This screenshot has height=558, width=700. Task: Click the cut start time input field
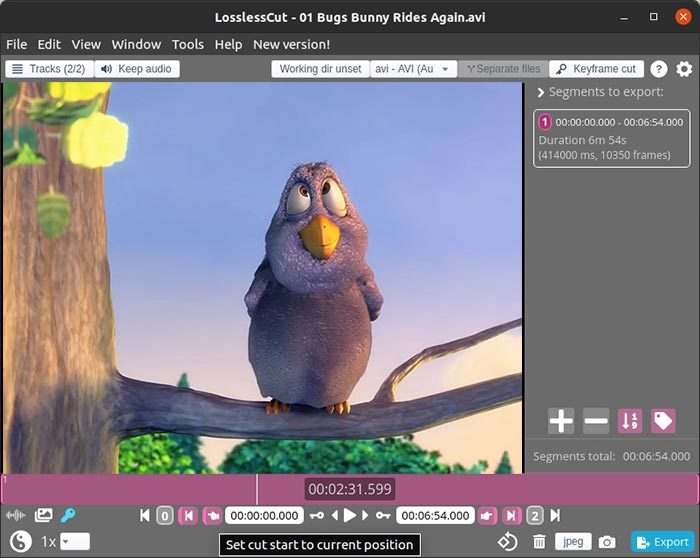264,516
